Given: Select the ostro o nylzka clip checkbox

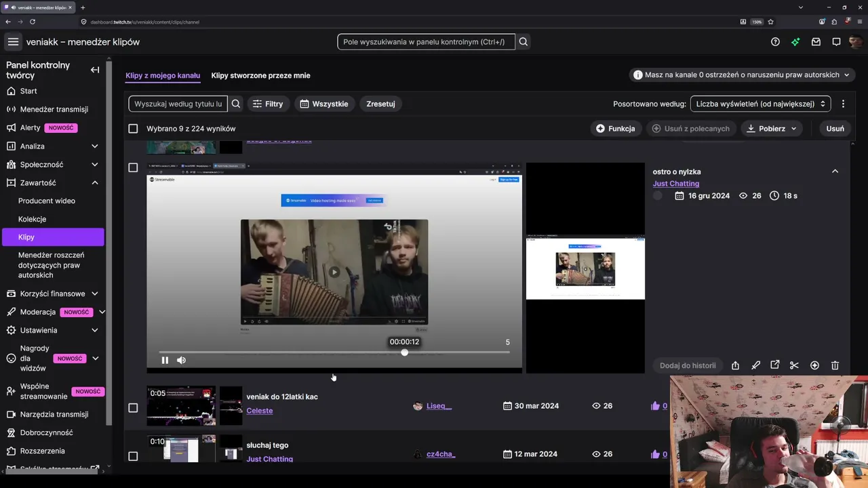Looking at the screenshot, I should [x=133, y=167].
